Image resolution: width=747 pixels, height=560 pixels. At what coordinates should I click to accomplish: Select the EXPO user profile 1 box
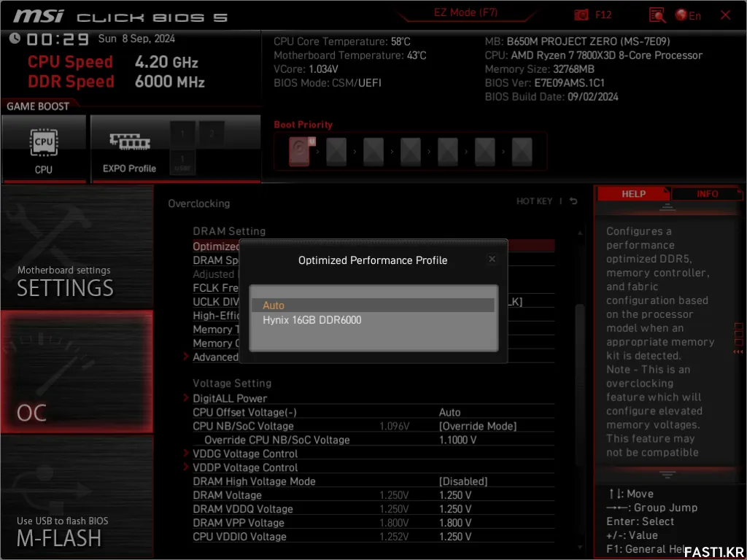point(182,163)
